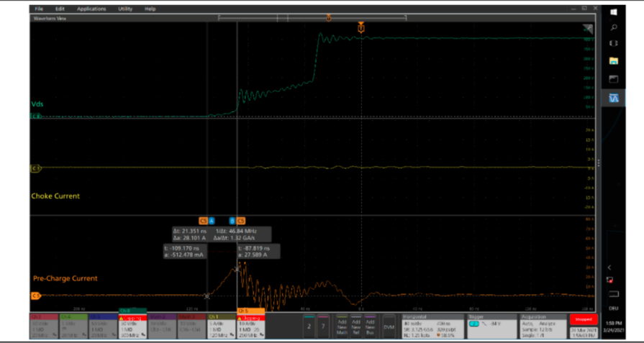This screenshot has height=343, width=644.
Task: Click the red Stopped acquisition button
Action: [x=583, y=319]
